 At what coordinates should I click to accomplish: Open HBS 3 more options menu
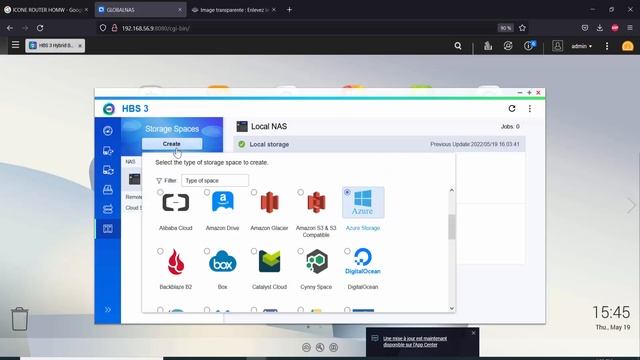[x=530, y=109]
